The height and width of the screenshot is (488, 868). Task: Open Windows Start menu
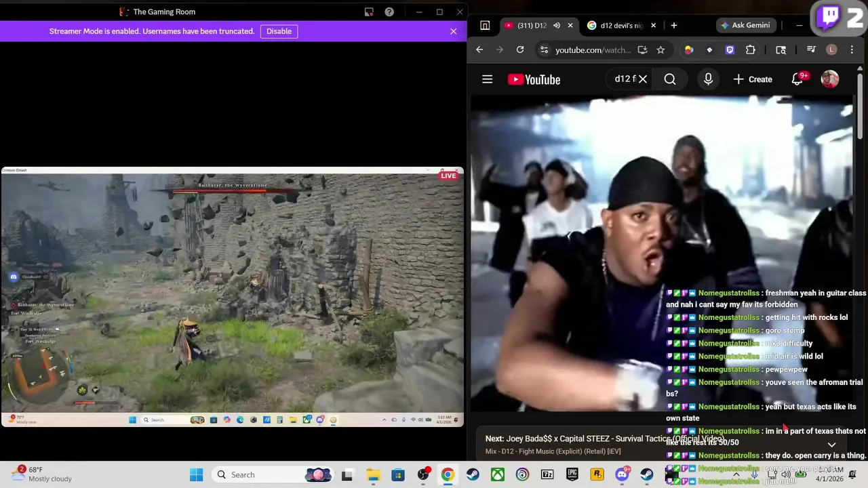click(196, 474)
